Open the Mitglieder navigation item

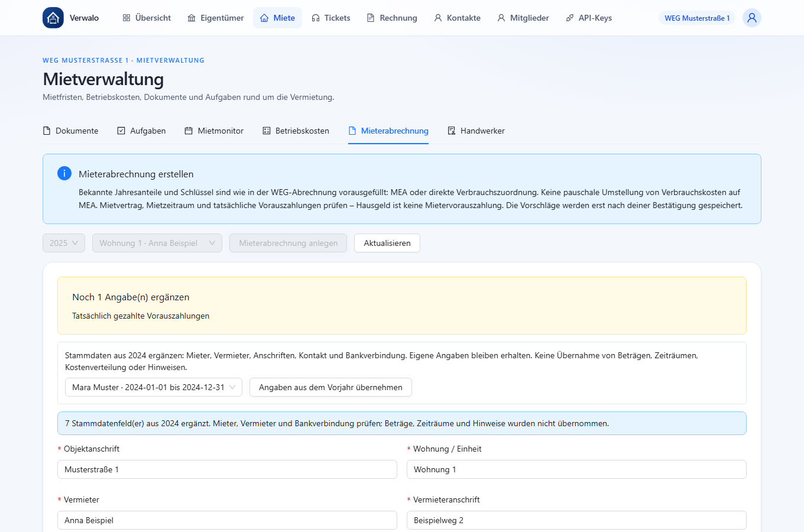click(x=523, y=18)
